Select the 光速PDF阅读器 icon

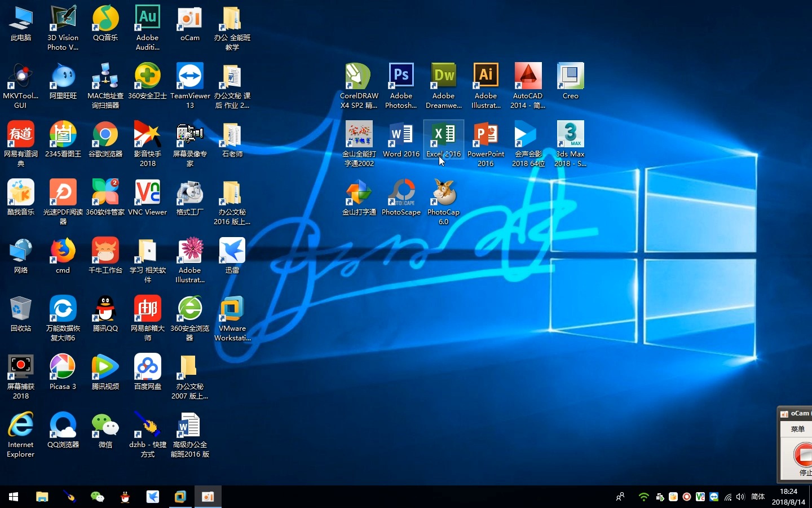63,202
